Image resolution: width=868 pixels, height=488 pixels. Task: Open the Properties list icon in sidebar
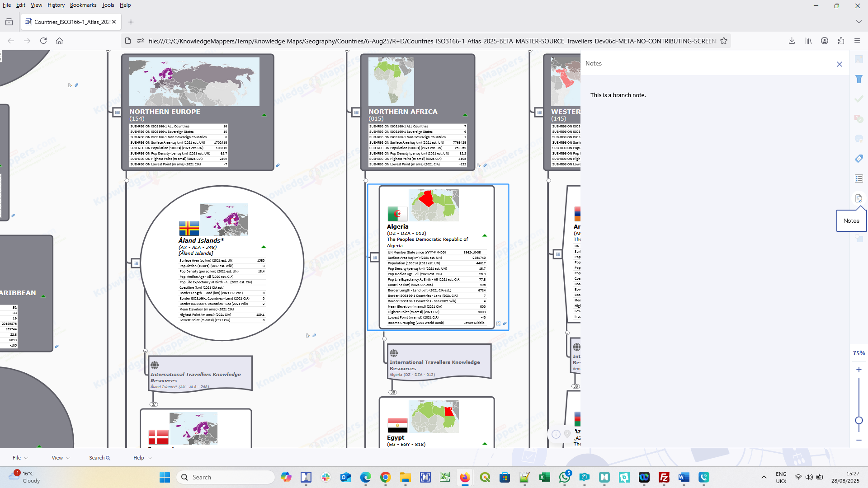(x=859, y=178)
